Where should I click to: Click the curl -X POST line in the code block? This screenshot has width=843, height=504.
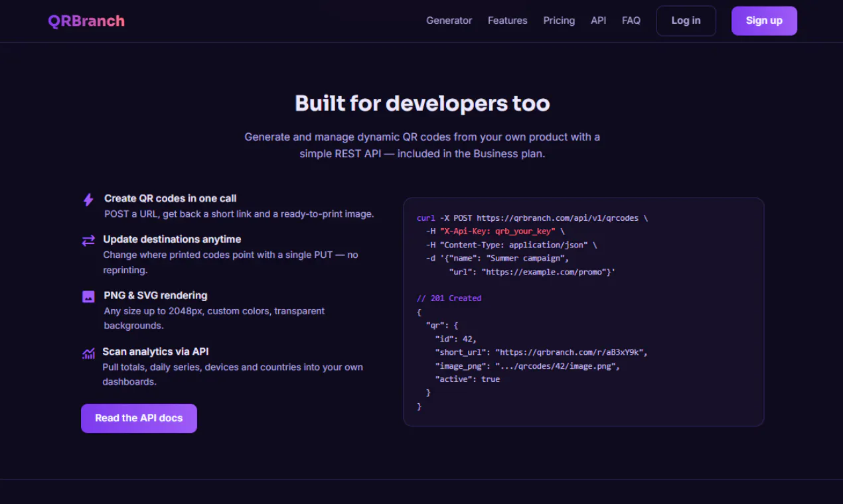tap(532, 218)
